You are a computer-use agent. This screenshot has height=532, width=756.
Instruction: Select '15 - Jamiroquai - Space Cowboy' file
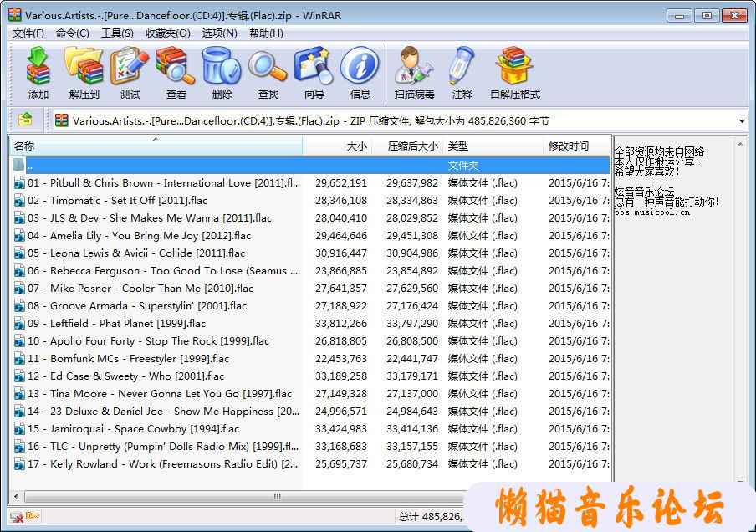tap(134, 429)
